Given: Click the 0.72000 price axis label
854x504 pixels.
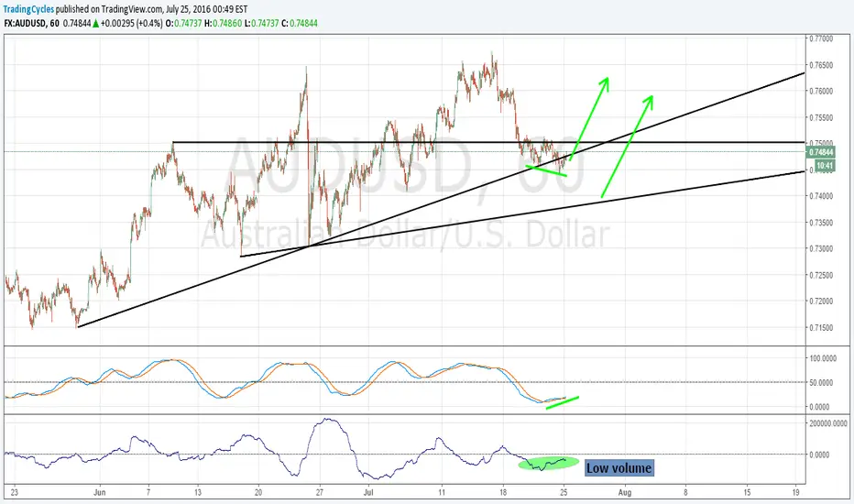Looking at the screenshot, I should pos(821,301).
